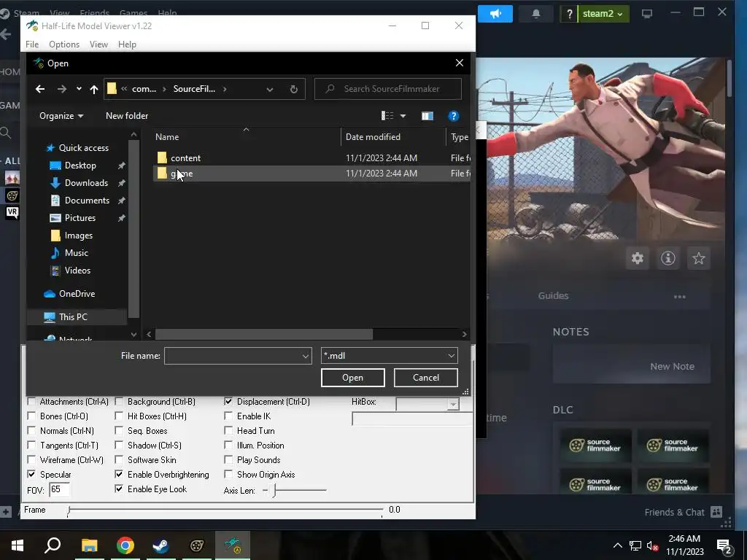Add a New Note in Steam
Screen dimensions: 747x560
coord(672,366)
